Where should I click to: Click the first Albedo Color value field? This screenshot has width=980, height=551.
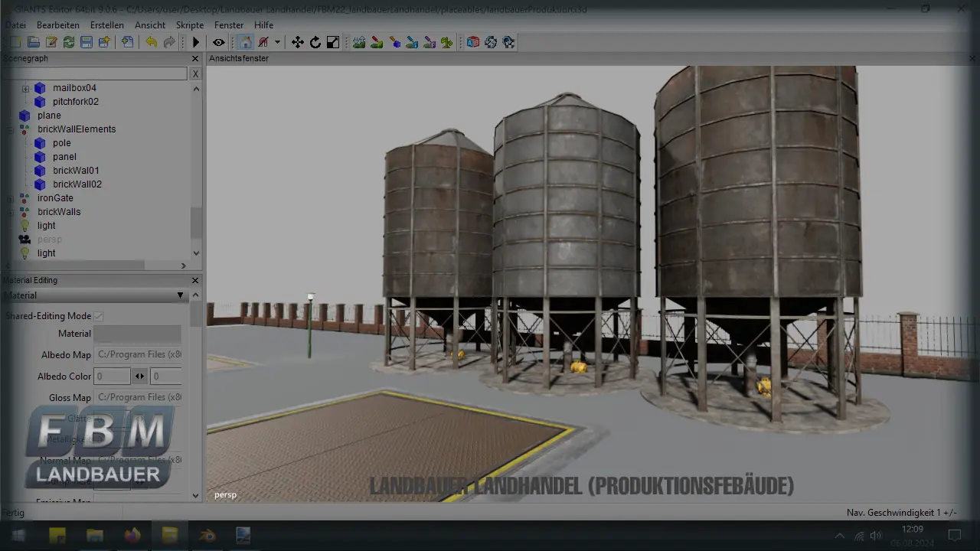coord(112,377)
